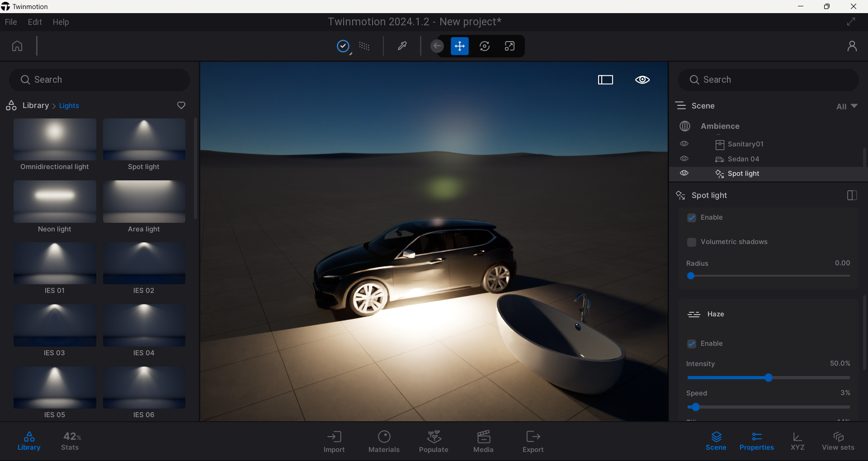Adjust the Radius slider handle
Viewport: 868px width, 461px height.
pyautogui.click(x=691, y=276)
